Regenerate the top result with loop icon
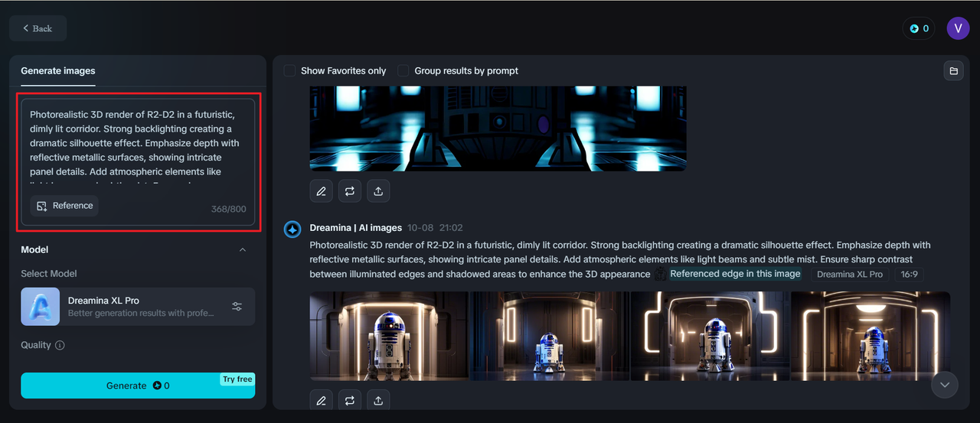980x423 pixels. (350, 191)
